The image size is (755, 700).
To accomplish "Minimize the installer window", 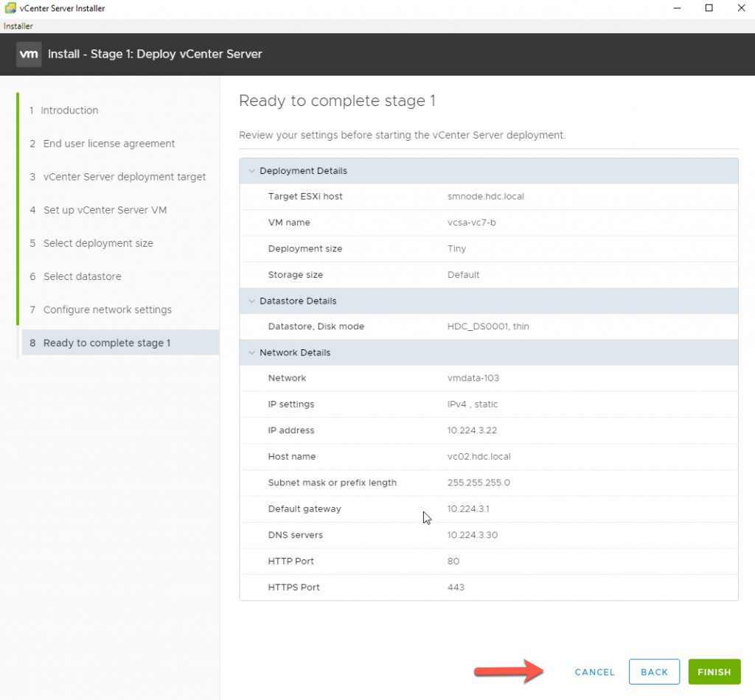I will (677, 8).
